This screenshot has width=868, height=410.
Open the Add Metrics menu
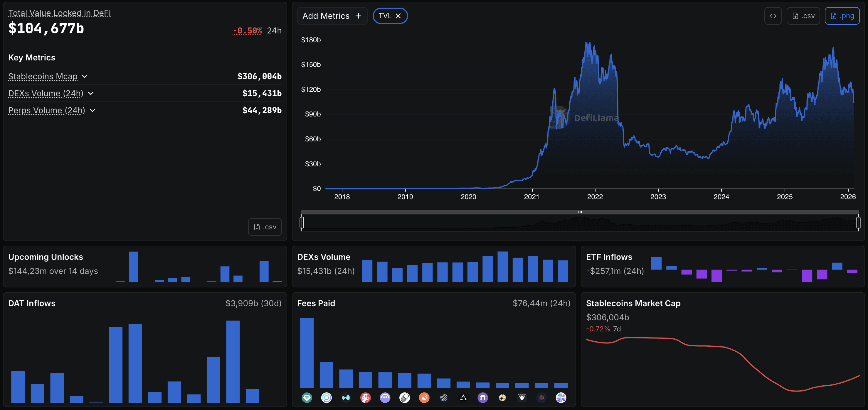pos(332,16)
